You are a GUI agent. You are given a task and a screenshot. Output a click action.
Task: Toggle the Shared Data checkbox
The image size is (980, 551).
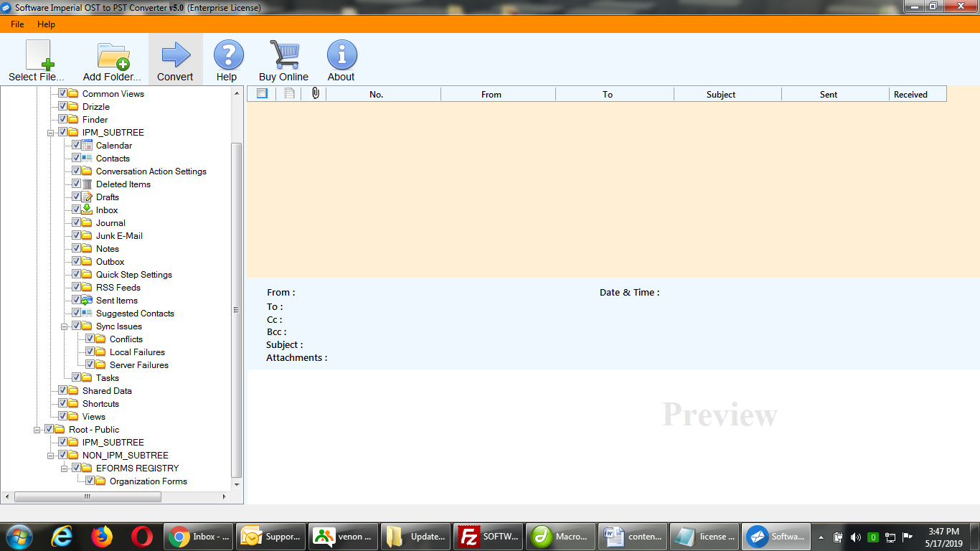62,390
